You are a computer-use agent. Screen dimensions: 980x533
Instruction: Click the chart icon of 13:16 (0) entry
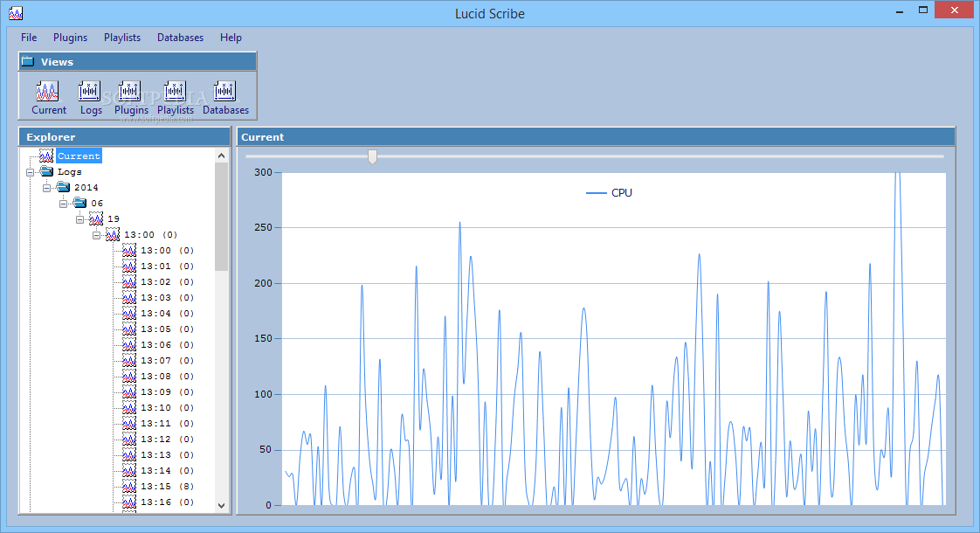(x=129, y=502)
